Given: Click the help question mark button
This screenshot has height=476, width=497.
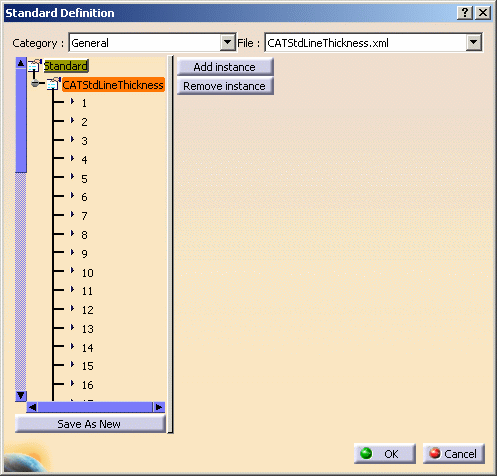Looking at the screenshot, I should coord(464,13).
